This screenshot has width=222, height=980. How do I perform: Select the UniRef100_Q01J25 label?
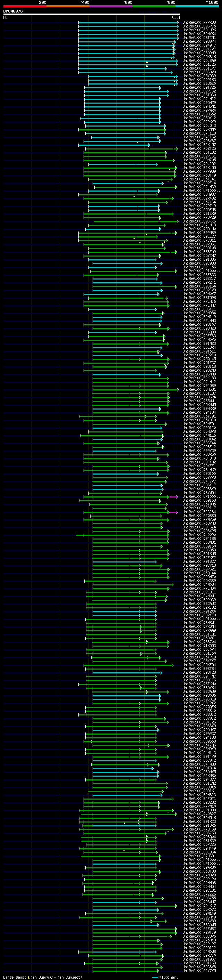[199, 64]
